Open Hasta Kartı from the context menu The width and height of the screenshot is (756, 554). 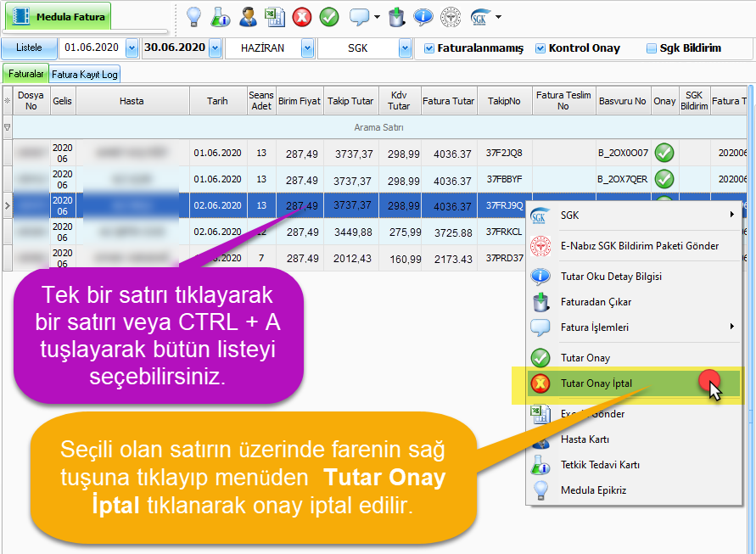click(634, 439)
